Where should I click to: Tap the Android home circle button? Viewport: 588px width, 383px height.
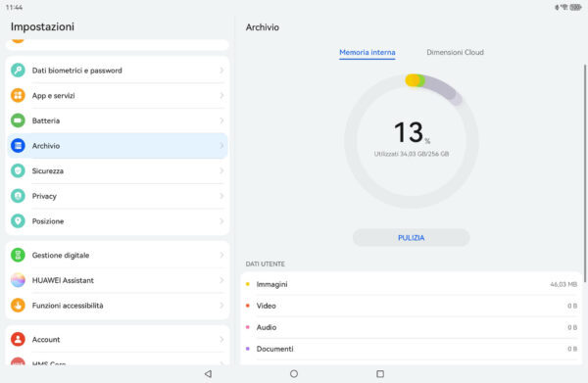pos(294,373)
